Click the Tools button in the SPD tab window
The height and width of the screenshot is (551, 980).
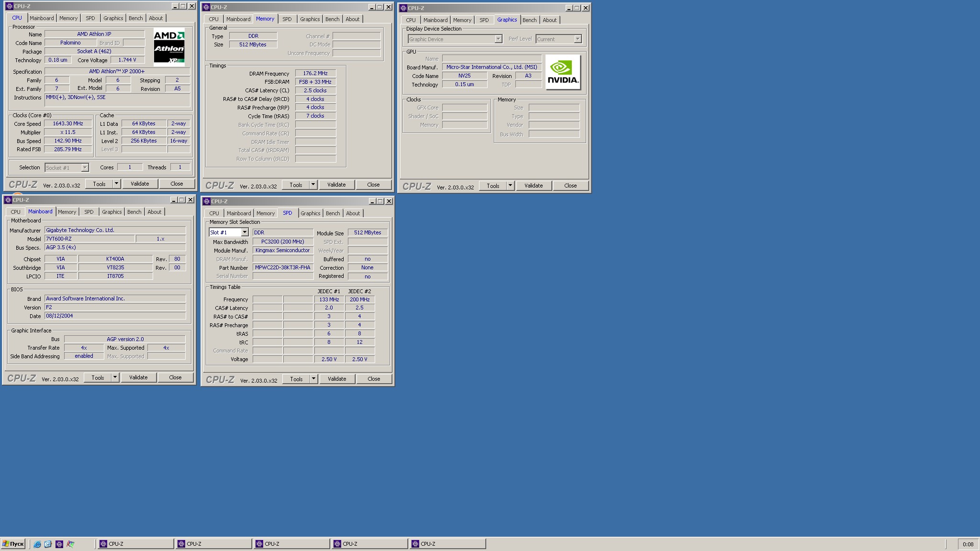[296, 379]
